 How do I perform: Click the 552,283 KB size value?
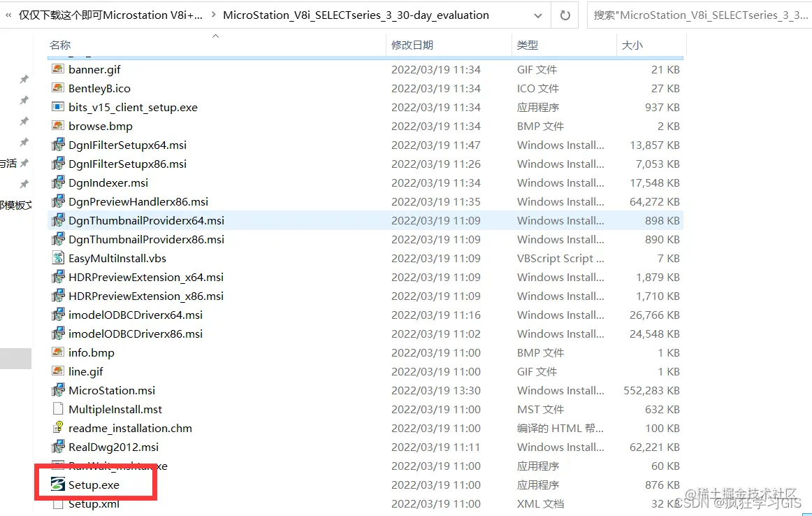click(x=651, y=391)
